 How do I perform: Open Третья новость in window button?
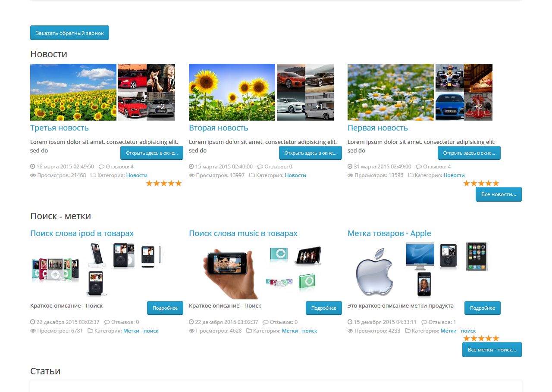(x=152, y=153)
